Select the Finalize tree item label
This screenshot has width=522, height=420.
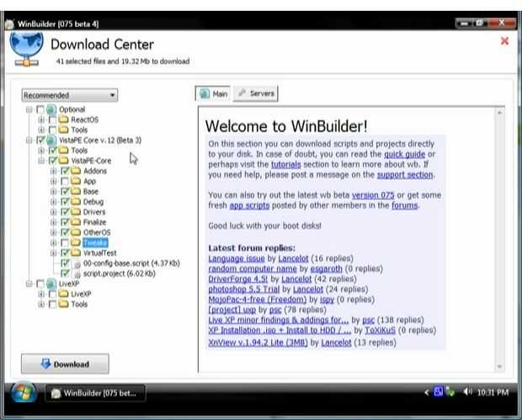tap(94, 222)
